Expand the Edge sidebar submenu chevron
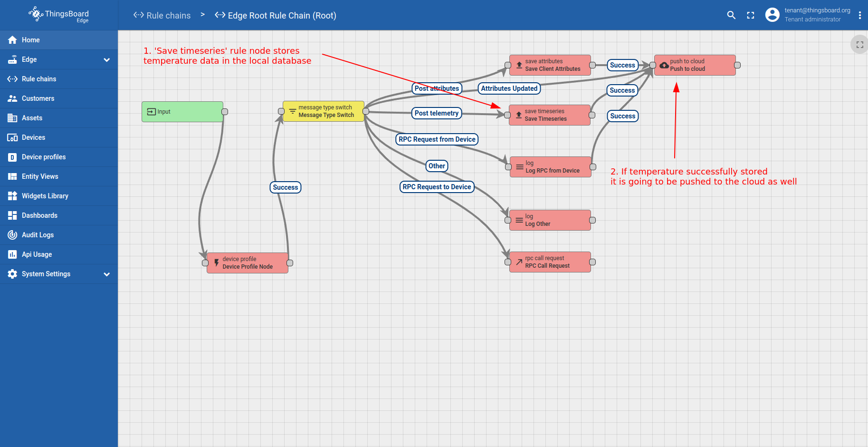This screenshot has width=868, height=447. [x=107, y=59]
